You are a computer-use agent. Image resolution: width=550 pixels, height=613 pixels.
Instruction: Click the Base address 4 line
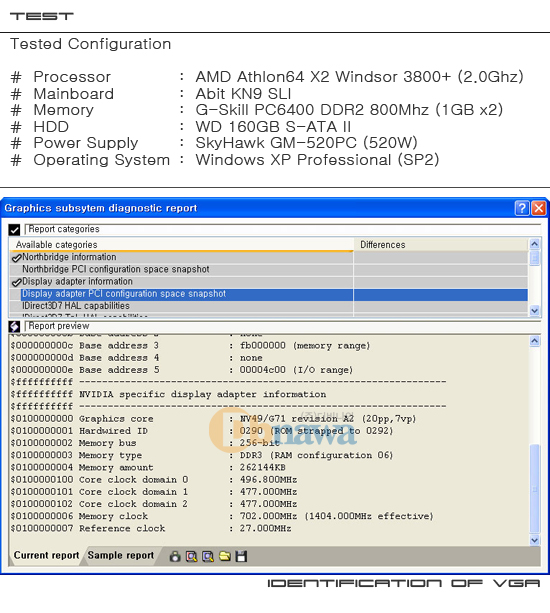137,358
